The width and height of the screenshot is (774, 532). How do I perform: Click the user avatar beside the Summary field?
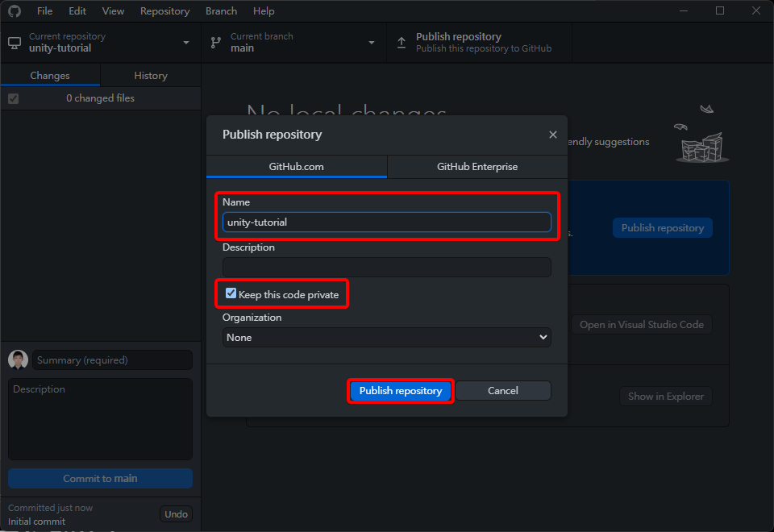tap(19, 360)
